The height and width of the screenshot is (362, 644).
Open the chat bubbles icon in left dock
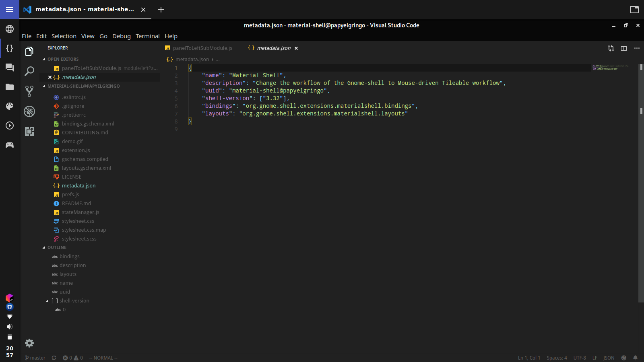point(10,68)
